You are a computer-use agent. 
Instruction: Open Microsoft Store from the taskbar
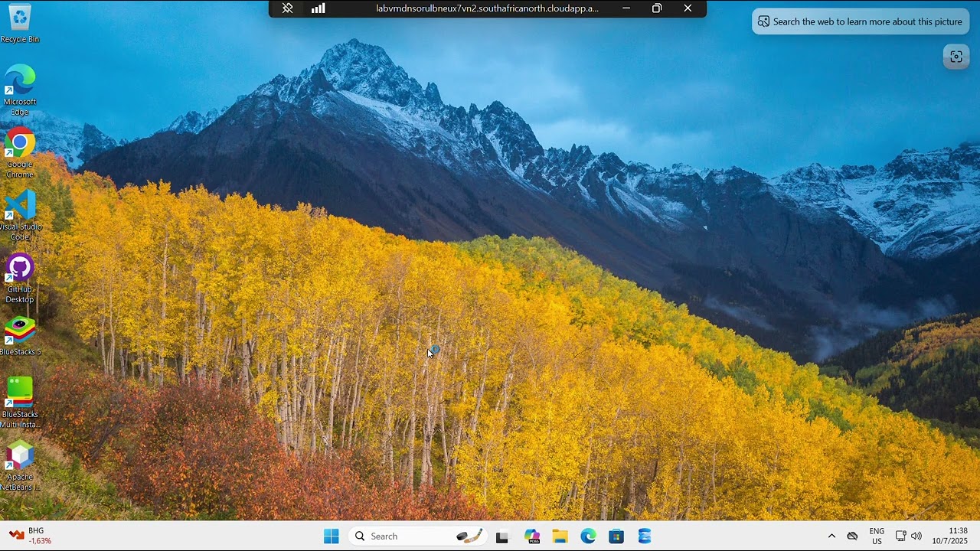pyautogui.click(x=616, y=536)
